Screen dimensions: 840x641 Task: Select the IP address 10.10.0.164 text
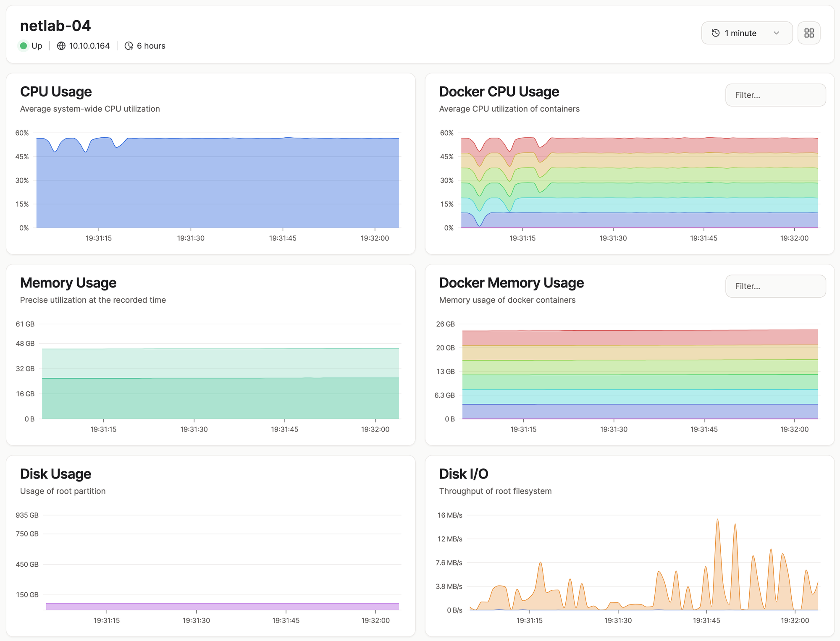pyautogui.click(x=89, y=46)
